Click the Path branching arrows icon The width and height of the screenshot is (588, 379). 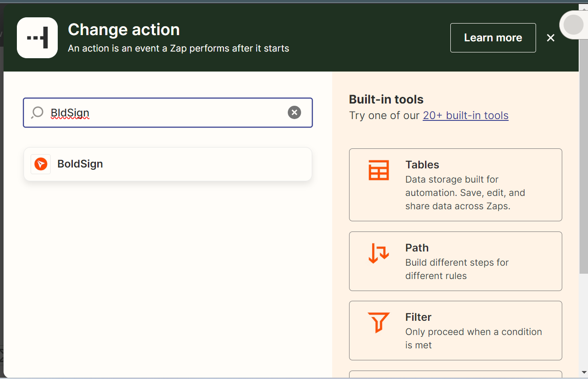coord(379,253)
